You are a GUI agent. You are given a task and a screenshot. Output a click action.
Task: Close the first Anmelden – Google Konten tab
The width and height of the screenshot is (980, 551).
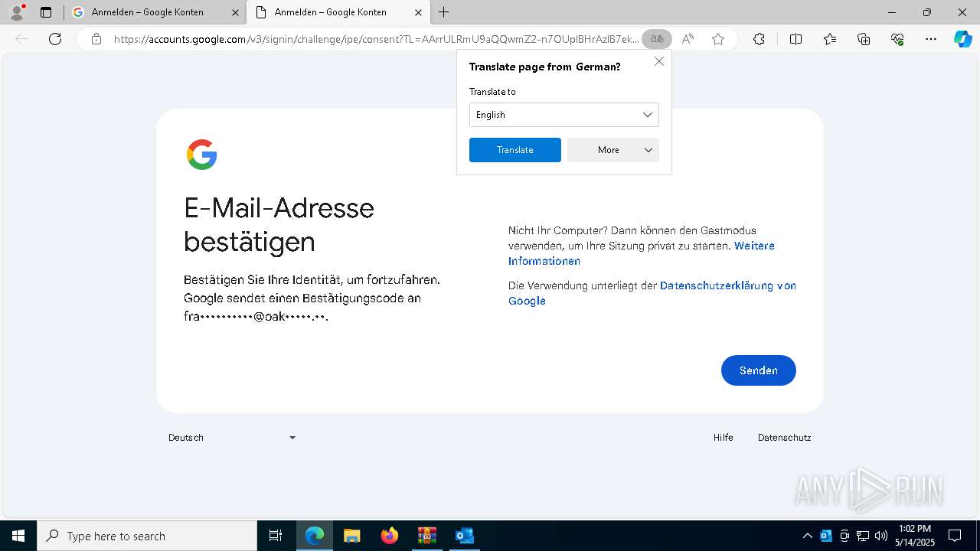235,12
